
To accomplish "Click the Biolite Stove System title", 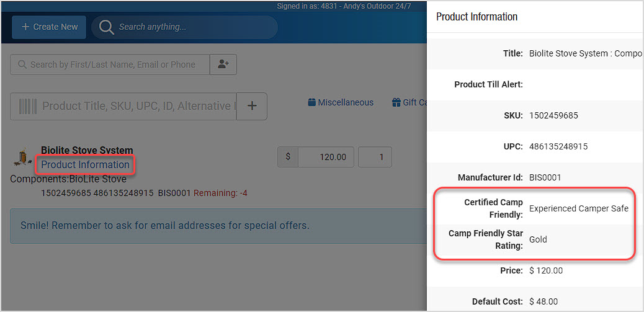I will [87, 150].
